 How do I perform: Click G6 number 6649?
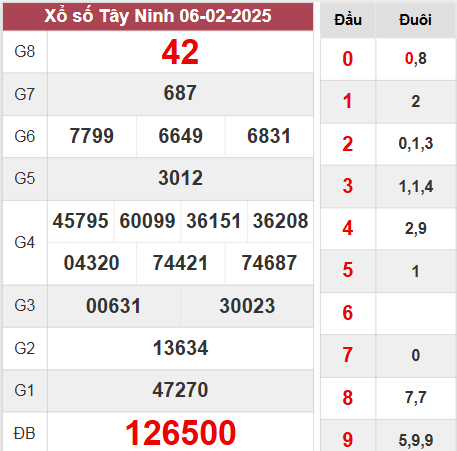tap(181, 136)
